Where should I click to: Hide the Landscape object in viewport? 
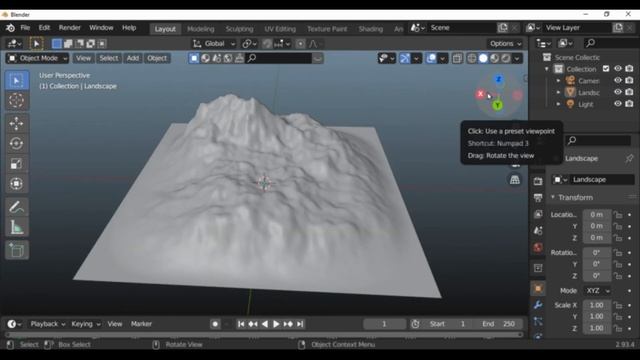pyautogui.click(x=618, y=92)
